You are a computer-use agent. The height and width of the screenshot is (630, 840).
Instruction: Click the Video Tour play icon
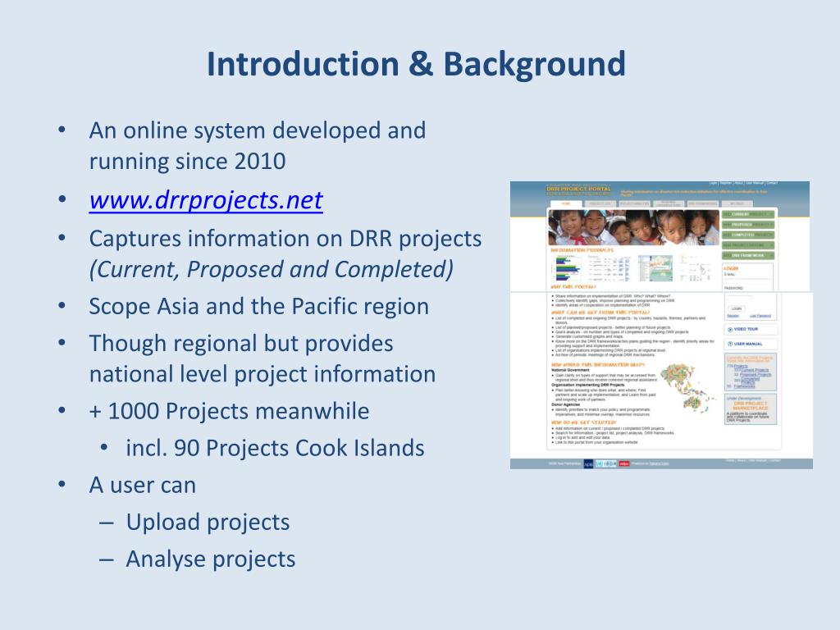729,330
